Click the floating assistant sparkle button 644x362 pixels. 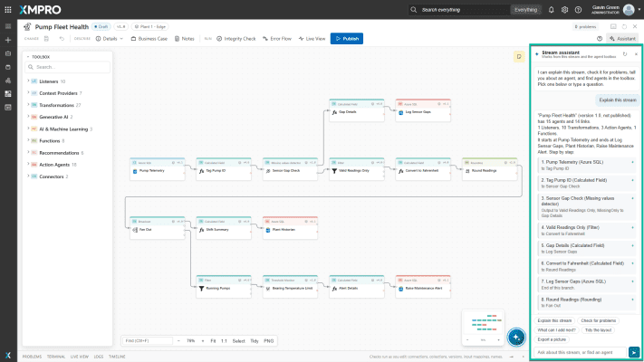[x=516, y=338]
